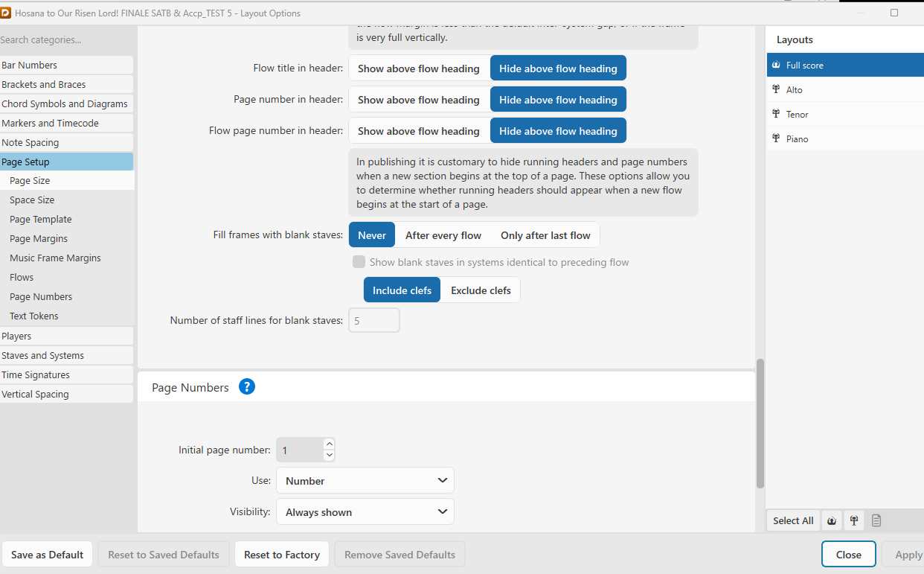Click the Save as Default button

[47, 555]
